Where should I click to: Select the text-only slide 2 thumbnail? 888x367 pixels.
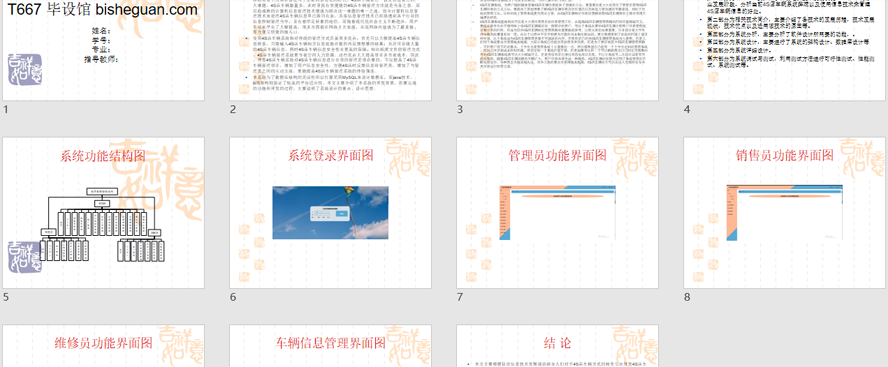click(330, 50)
